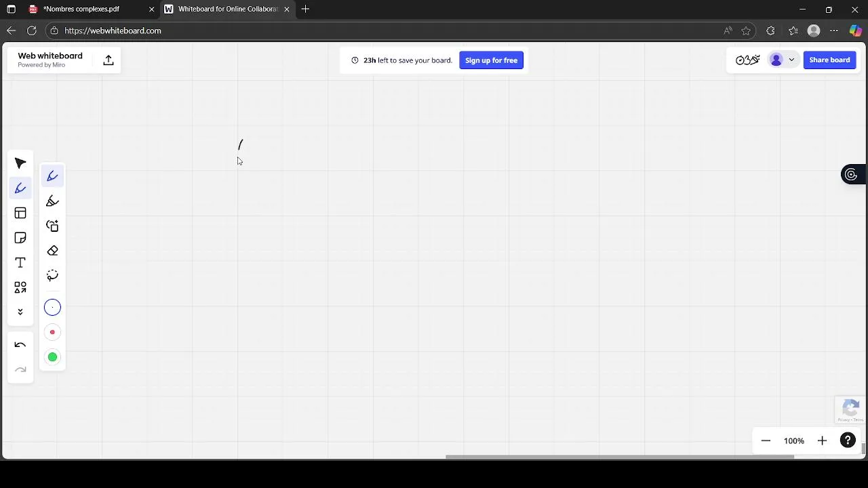
Task: Redo the undone action
Action: (20, 369)
